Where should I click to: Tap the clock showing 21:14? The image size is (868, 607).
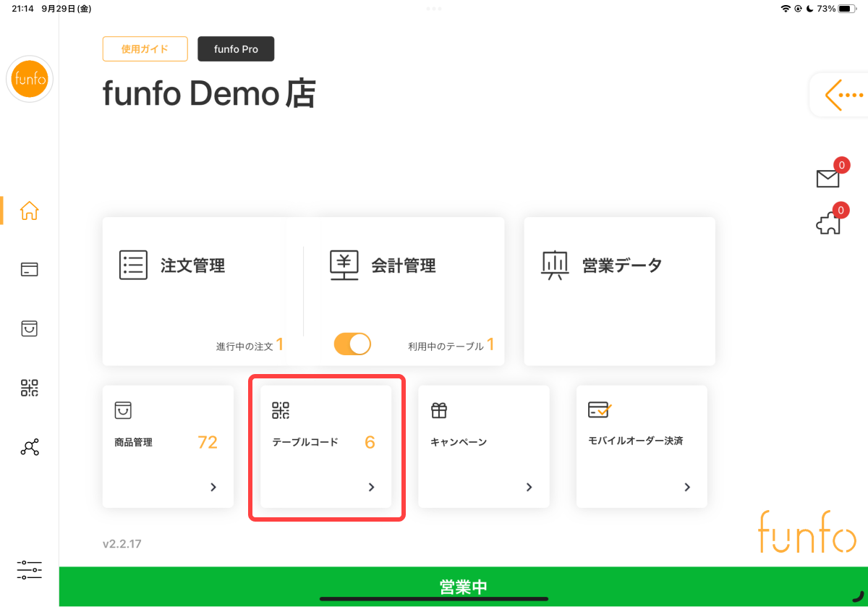coord(22,9)
